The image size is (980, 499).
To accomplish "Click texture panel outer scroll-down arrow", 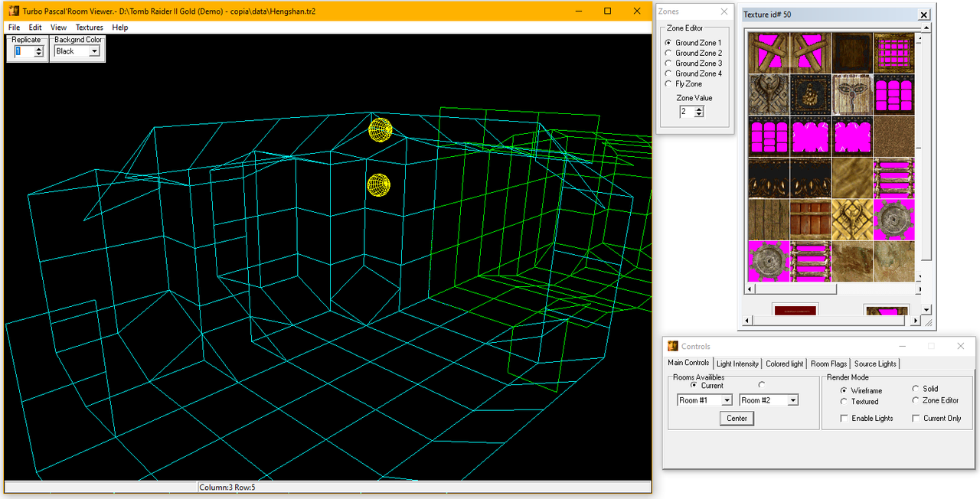I will tap(927, 310).
